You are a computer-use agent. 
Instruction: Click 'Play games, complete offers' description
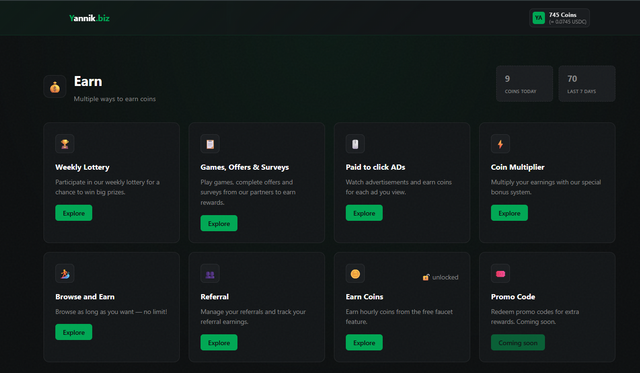point(248,192)
